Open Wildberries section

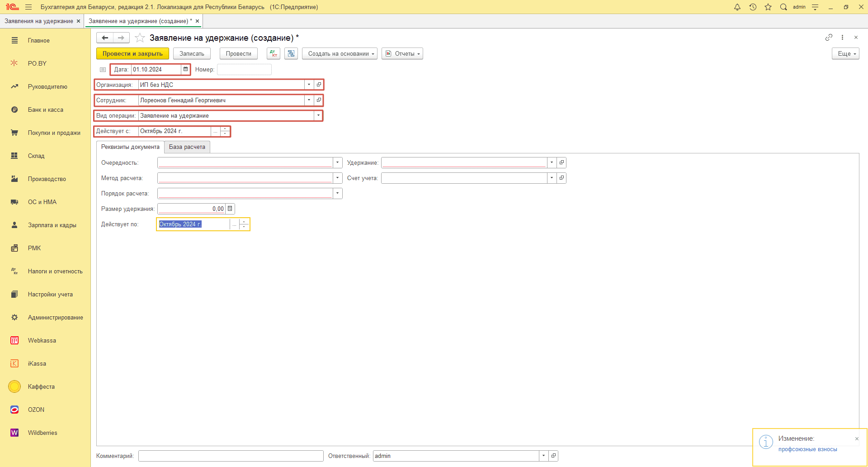[45, 433]
